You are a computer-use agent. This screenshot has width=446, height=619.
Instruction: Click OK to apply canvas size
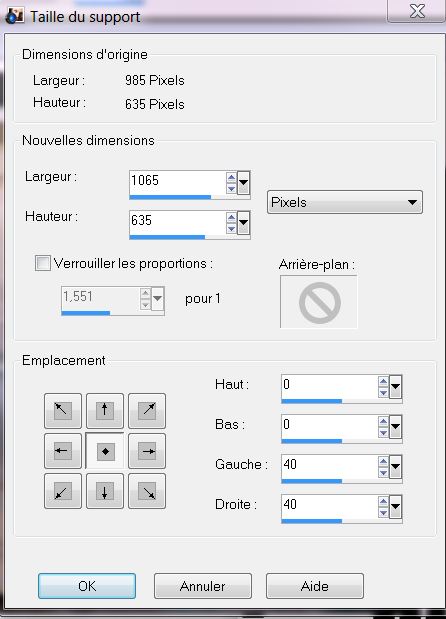point(87,586)
